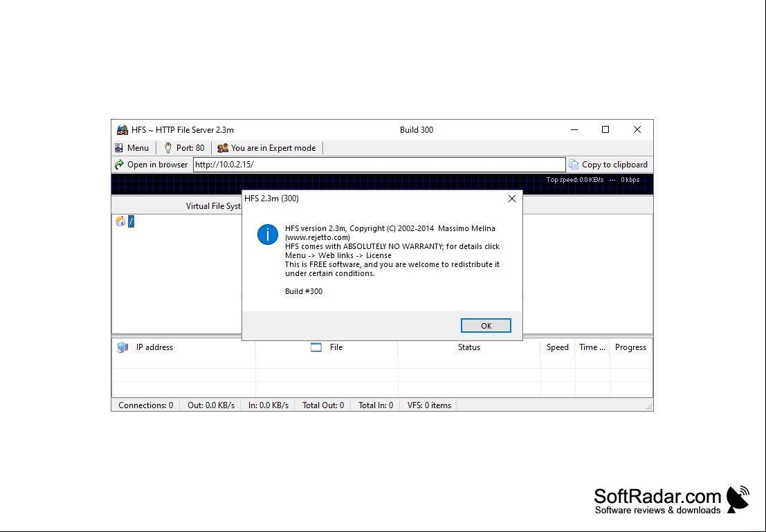
Task: Click OK in the HFS 2.3m dialog
Action: click(486, 326)
